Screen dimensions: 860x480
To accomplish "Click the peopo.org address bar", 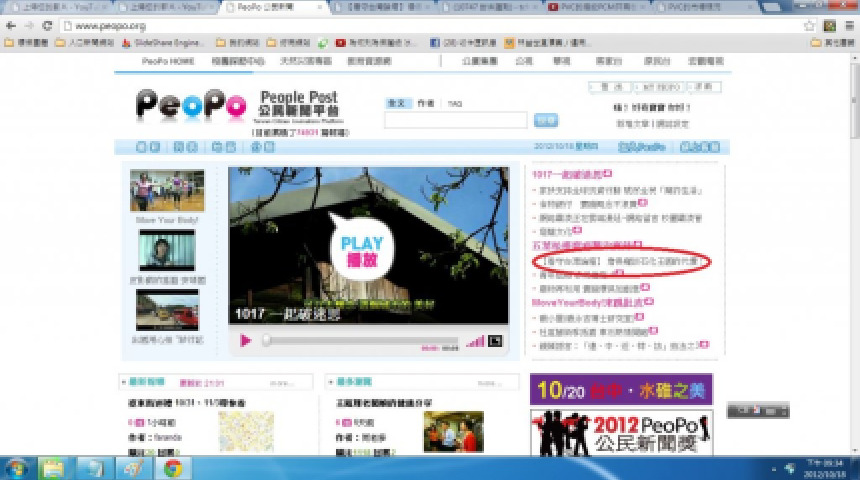I will (400, 25).
